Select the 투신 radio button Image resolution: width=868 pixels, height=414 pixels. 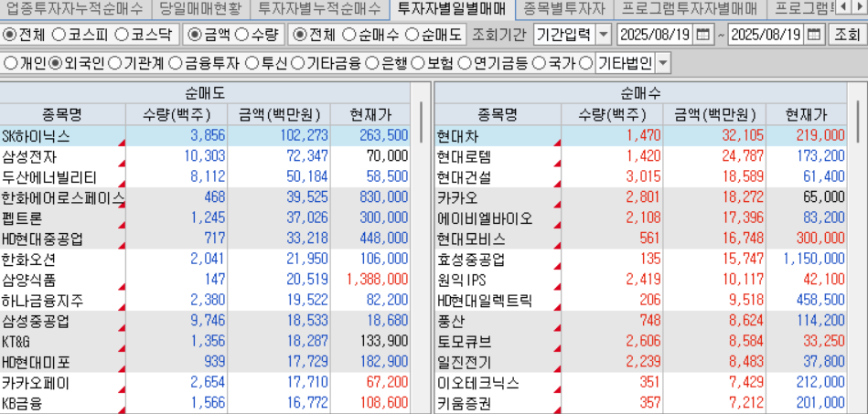252,63
